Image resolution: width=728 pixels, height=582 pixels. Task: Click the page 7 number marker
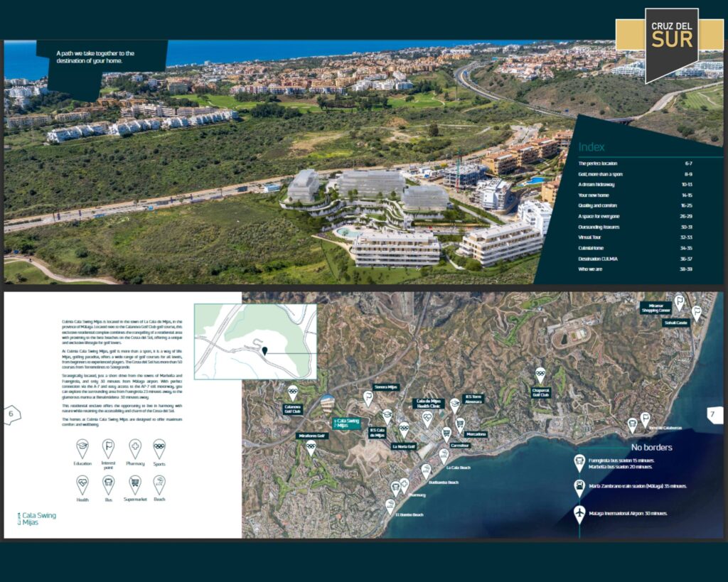[714, 415]
